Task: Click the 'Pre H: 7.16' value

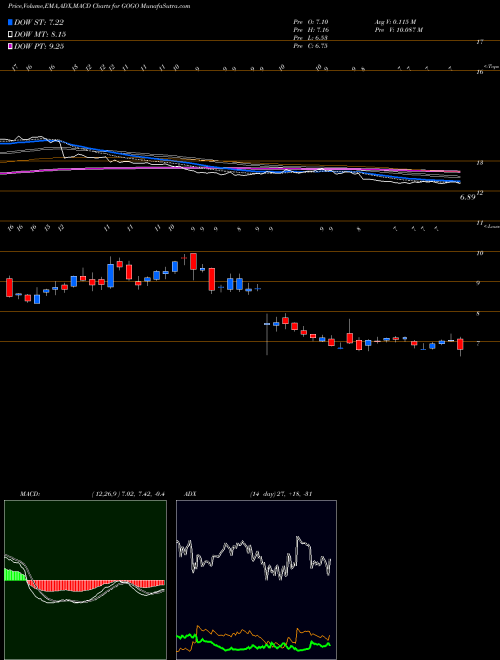Action: click(x=311, y=30)
